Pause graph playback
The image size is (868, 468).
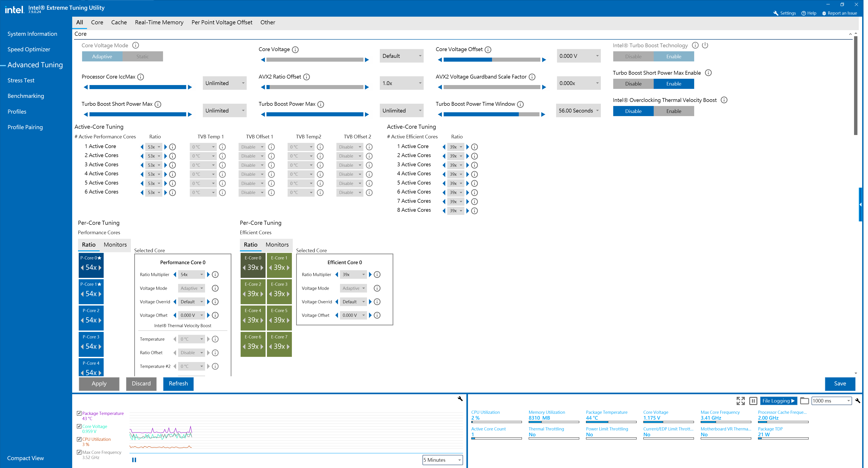pos(134,460)
